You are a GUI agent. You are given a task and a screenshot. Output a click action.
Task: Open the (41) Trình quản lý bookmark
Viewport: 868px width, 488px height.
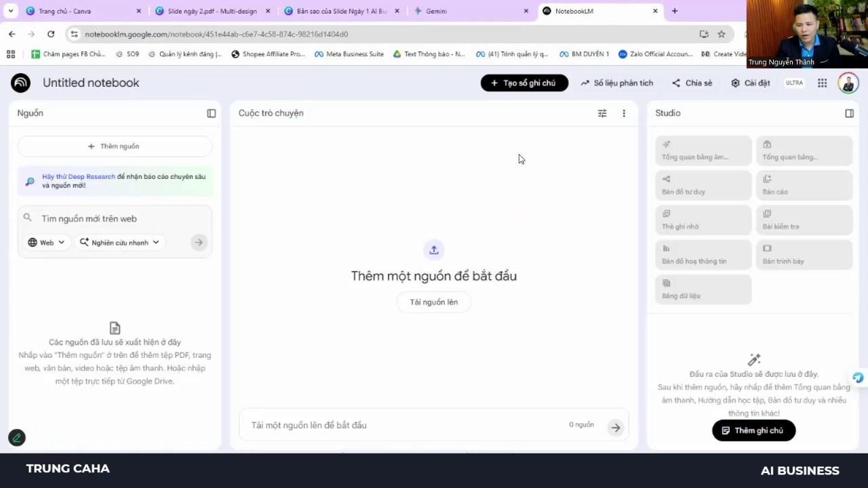coord(512,54)
